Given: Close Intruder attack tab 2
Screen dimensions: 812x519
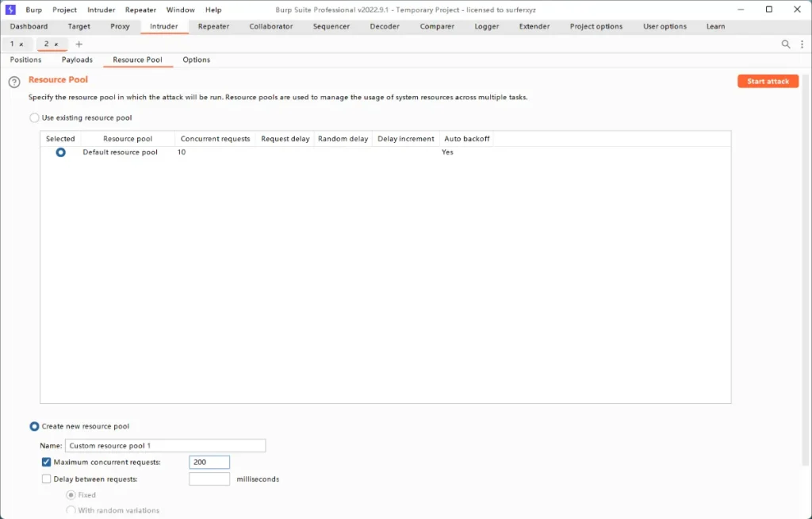Looking at the screenshot, I should [x=56, y=44].
